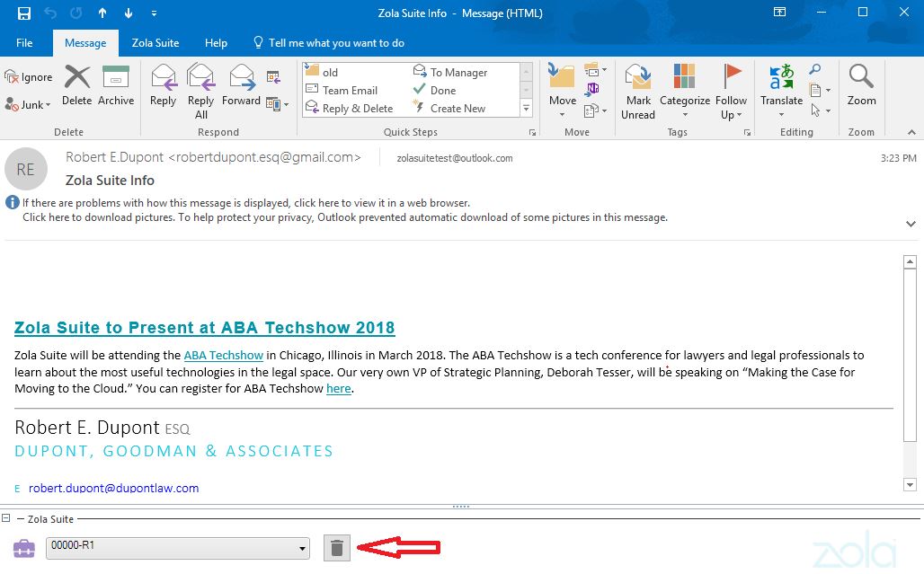Click the zolasuitetest@outlook.com recipient
Image resolution: width=924 pixels, height=574 pixels.
point(454,158)
